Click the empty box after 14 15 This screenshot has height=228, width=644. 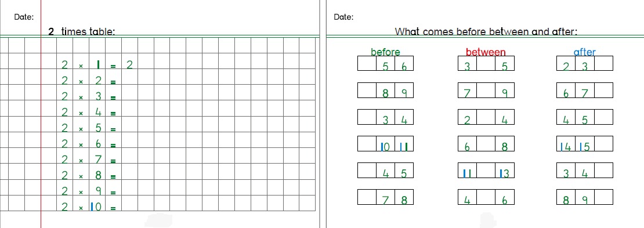603,143
